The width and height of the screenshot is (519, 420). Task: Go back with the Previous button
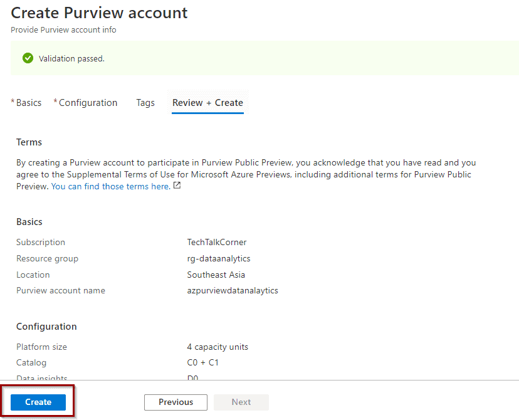(x=176, y=402)
